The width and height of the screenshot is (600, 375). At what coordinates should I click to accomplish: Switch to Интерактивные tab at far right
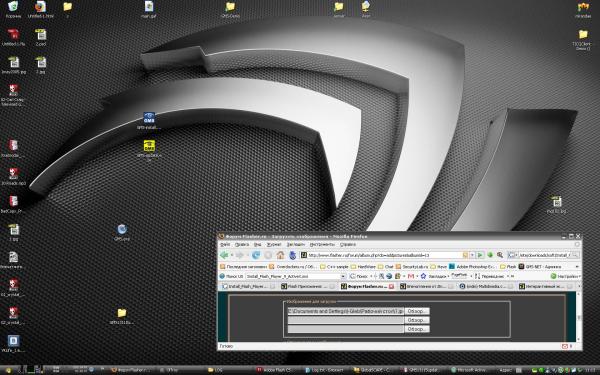pos(547,286)
